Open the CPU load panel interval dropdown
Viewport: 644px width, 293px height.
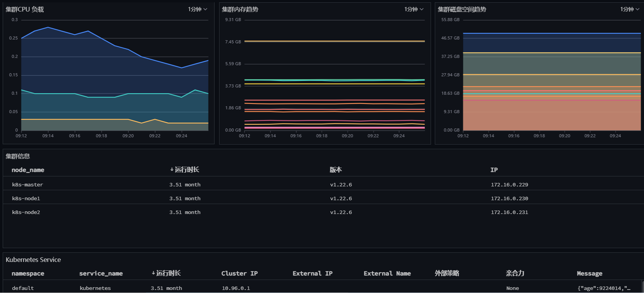(198, 9)
